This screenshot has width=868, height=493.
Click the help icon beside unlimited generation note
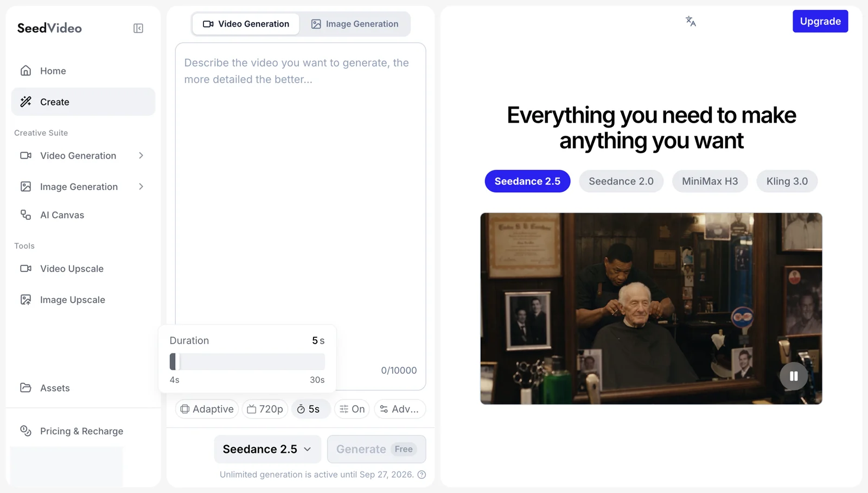[x=422, y=475]
